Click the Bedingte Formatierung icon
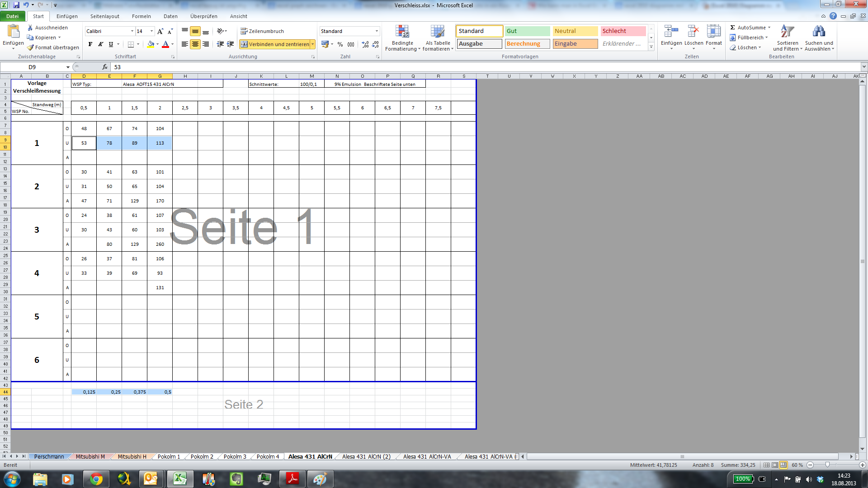This screenshot has height=488, width=868. click(402, 32)
